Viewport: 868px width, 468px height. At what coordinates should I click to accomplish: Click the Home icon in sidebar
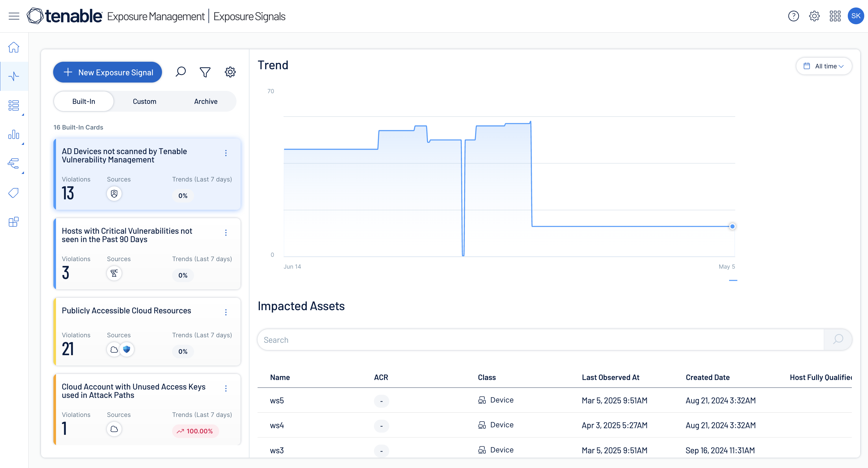(x=14, y=48)
